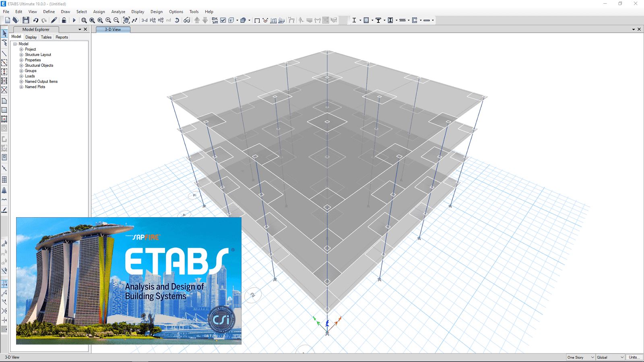
Task: Switch to the Tables tab in Model Explorer
Action: [46, 37]
